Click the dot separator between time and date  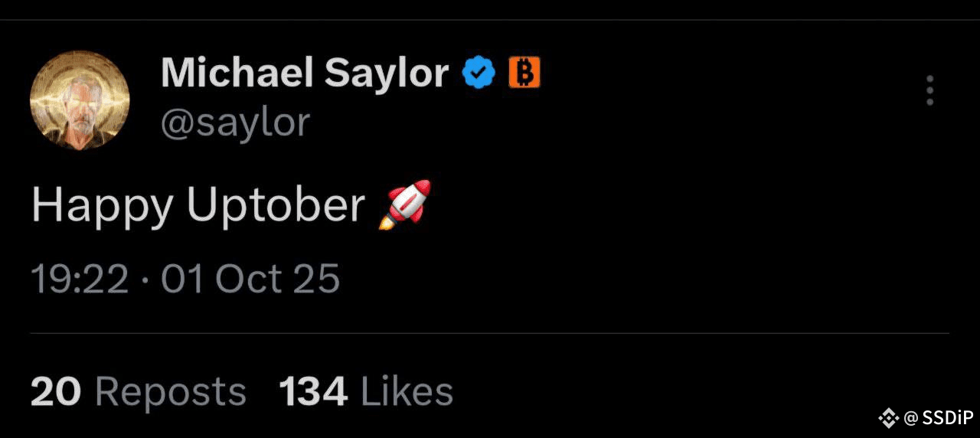145,279
